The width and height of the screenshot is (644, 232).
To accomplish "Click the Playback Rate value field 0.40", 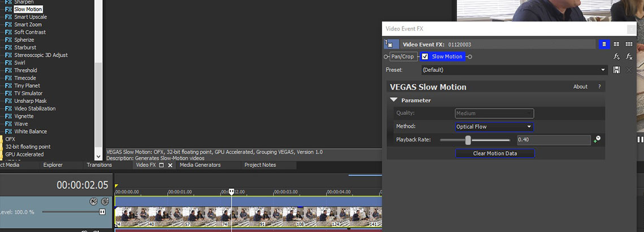I will click(553, 140).
